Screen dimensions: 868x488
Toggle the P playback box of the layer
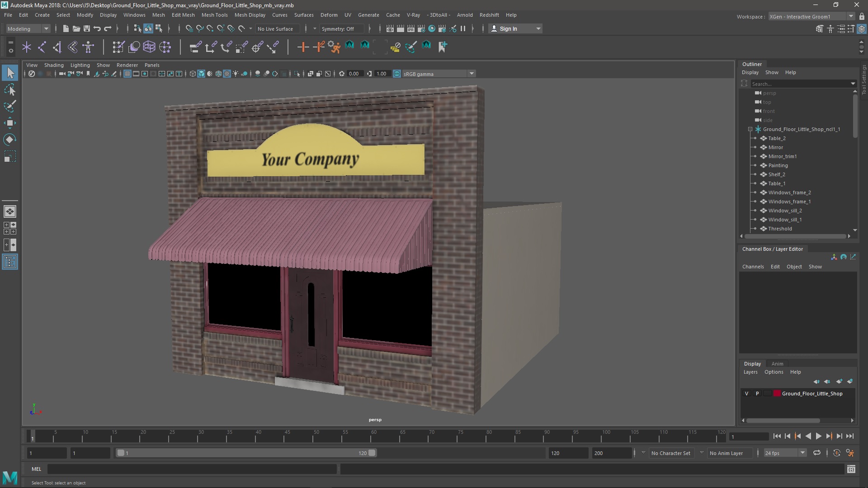pos(757,394)
